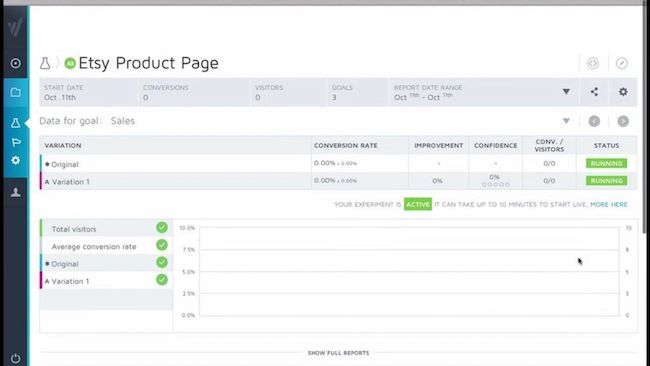Screen dimensions: 650x366
Task: Click the power logout icon in the sidebar
Action: (x=15, y=359)
